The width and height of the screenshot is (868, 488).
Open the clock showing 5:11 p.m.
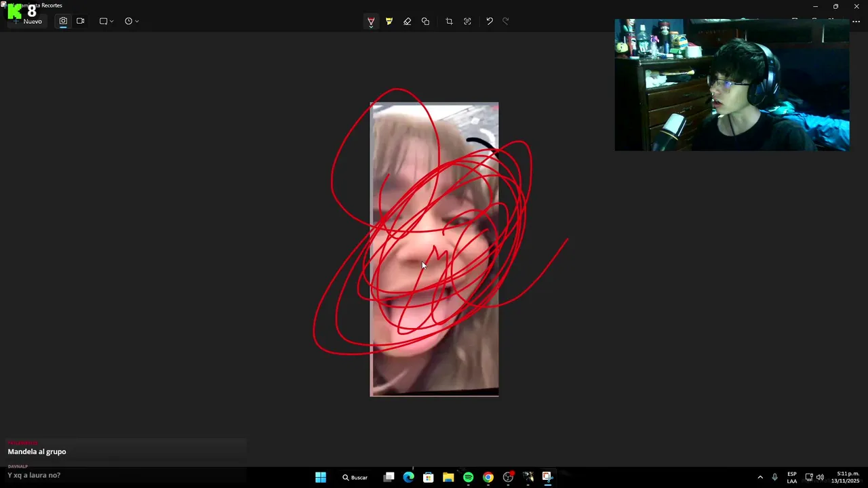[x=848, y=477]
